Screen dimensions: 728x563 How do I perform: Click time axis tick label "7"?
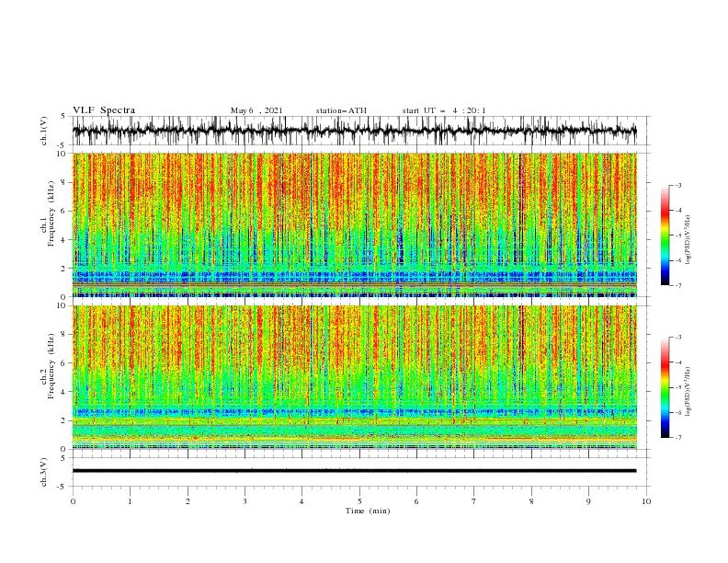click(x=474, y=501)
